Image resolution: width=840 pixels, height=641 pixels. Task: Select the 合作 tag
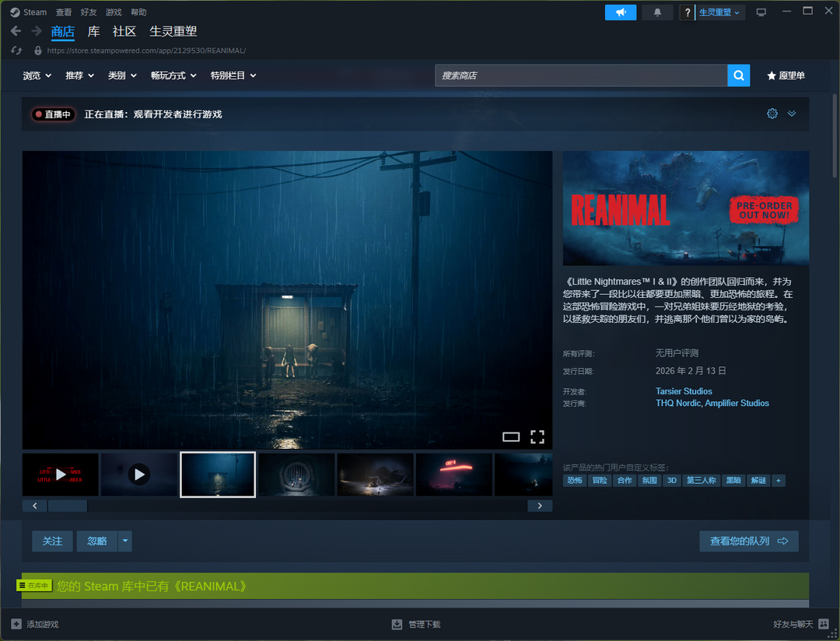pos(625,481)
